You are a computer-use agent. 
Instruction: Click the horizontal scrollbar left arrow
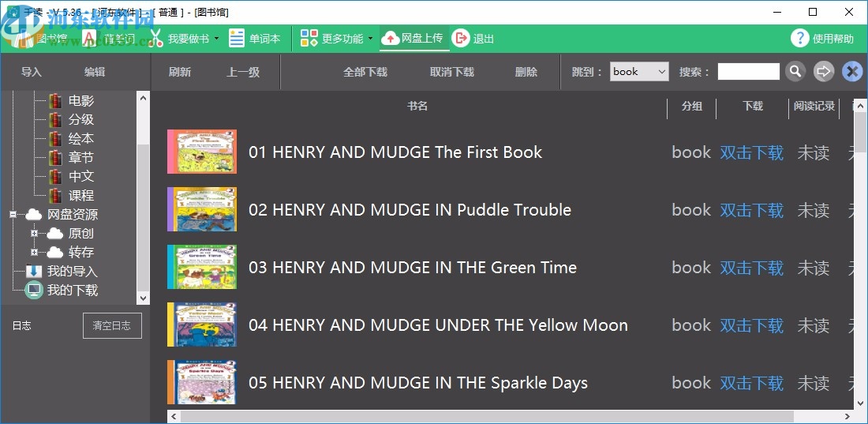pos(174,416)
